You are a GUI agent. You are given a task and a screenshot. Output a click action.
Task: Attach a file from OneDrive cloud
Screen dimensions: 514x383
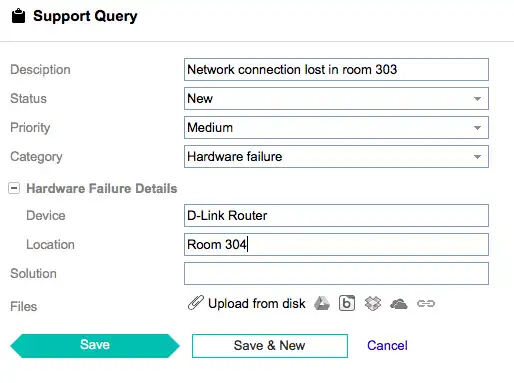pos(399,304)
